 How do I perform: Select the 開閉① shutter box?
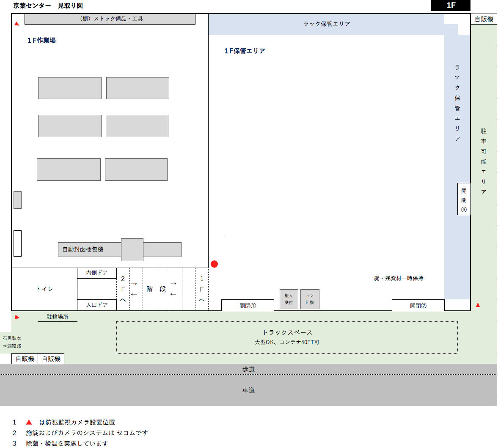248,305
